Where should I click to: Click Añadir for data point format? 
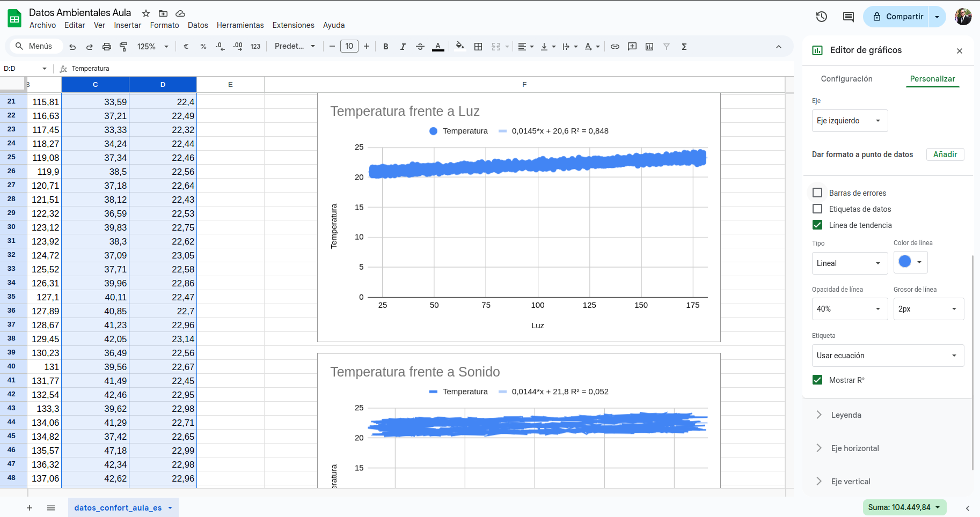pyautogui.click(x=945, y=154)
